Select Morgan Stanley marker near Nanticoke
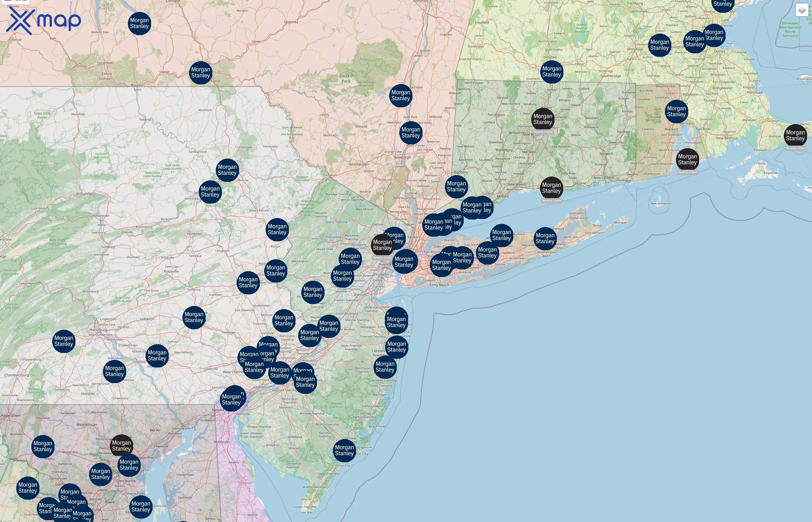This screenshot has width=812, height=522. pyautogui.click(x=210, y=192)
